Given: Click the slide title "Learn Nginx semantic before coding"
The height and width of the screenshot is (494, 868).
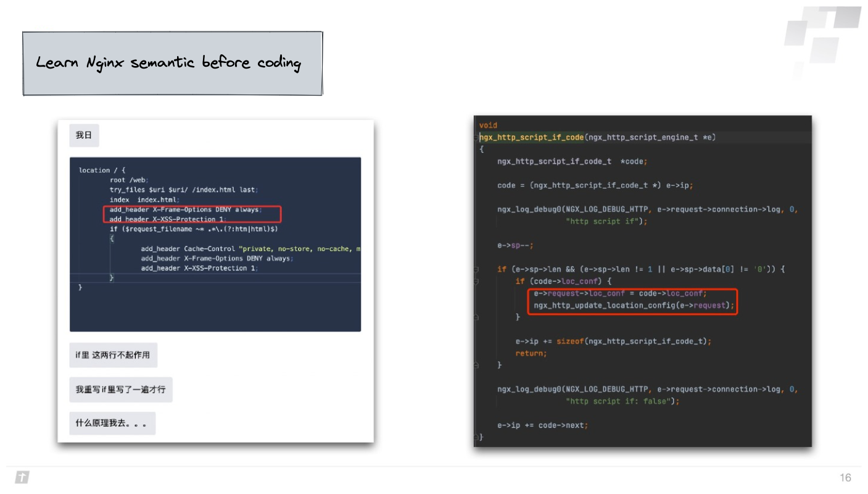Looking at the screenshot, I should [168, 62].
